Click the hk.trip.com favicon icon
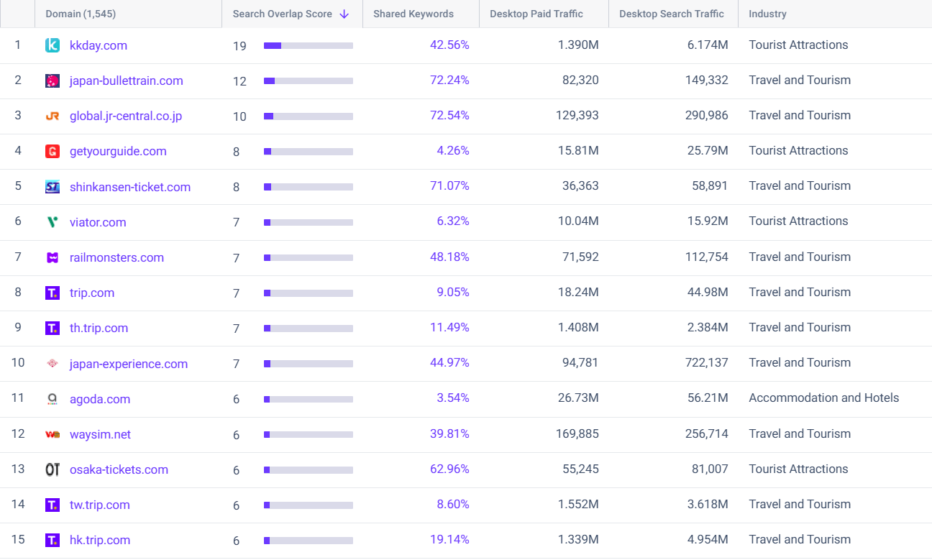932x560 pixels. tap(52, 540)
